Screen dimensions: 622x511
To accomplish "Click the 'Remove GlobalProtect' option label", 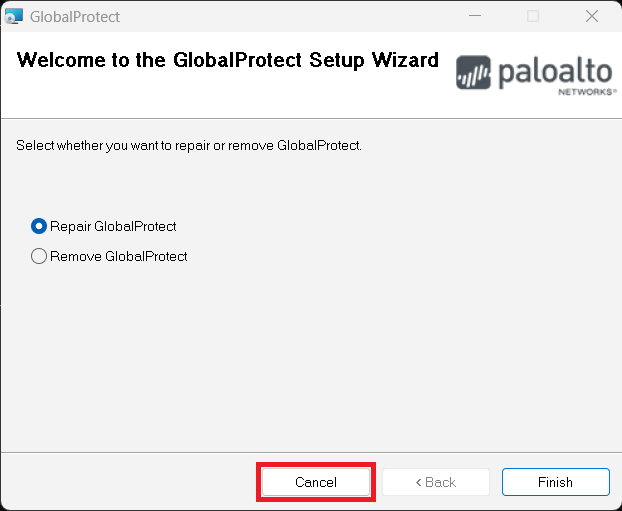I will 119,256.
